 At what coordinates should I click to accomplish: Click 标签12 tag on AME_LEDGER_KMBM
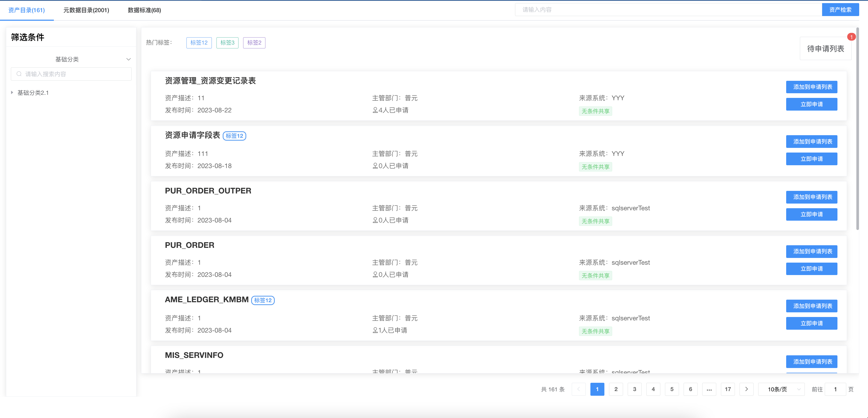(x=263, y=300)
